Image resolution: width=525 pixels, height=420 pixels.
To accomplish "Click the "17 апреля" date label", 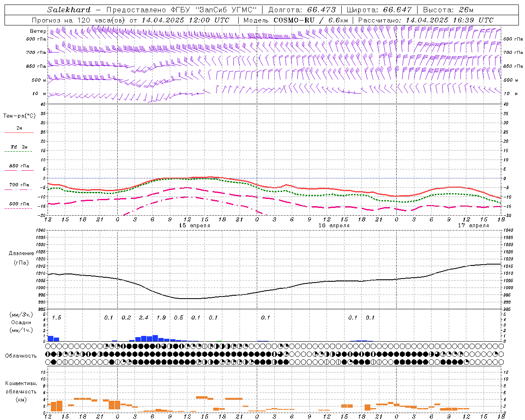I will point(473,226).
